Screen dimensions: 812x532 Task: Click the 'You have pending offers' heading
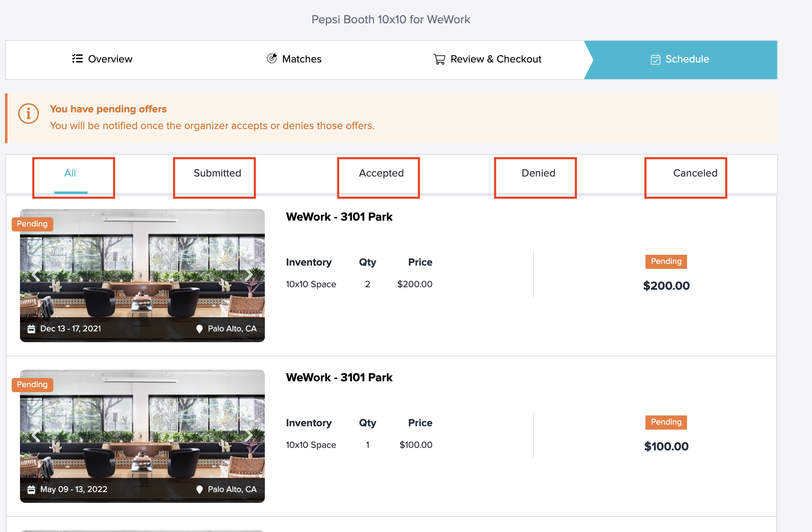[x=108, y=109]
